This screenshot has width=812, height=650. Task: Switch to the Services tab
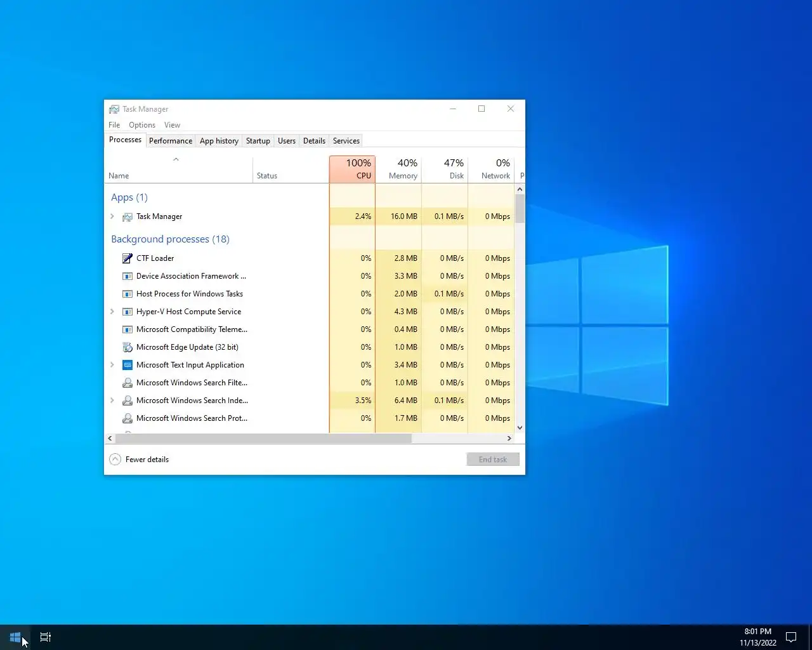(x=346, y=141)
